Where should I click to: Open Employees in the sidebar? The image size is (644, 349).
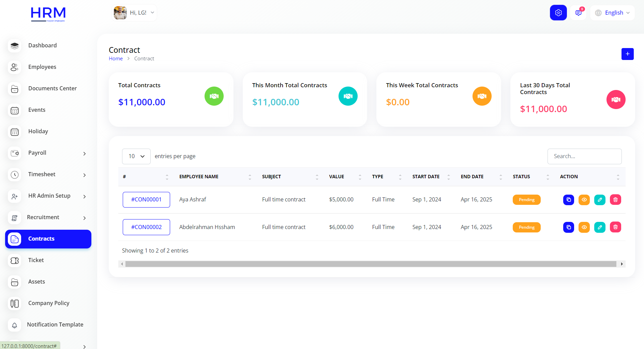(42, 67)
